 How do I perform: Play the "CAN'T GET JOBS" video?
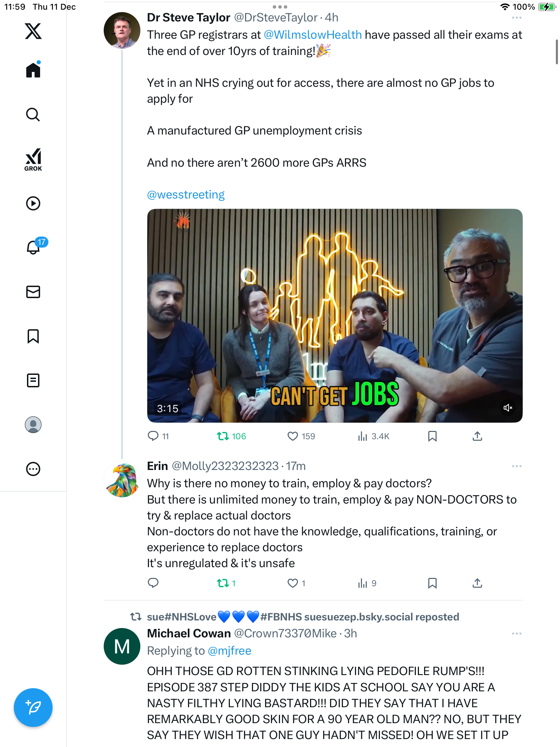[x=335, y=315]
